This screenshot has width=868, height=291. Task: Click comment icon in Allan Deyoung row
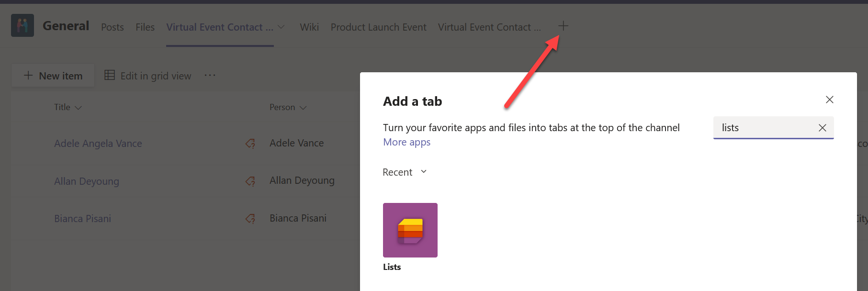tap(250, 181)
